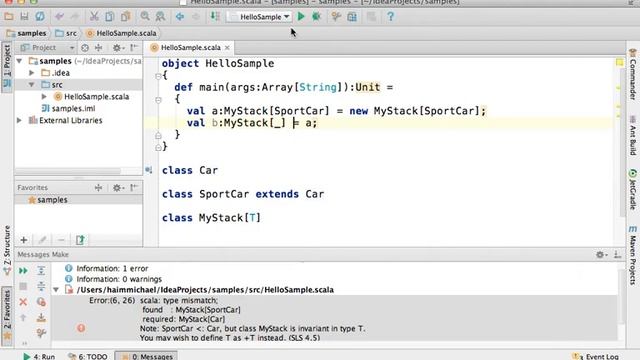Export favorites icon in Favorites toolbar
The height and width of the screenshot is (360, 640).
(80, 240)
